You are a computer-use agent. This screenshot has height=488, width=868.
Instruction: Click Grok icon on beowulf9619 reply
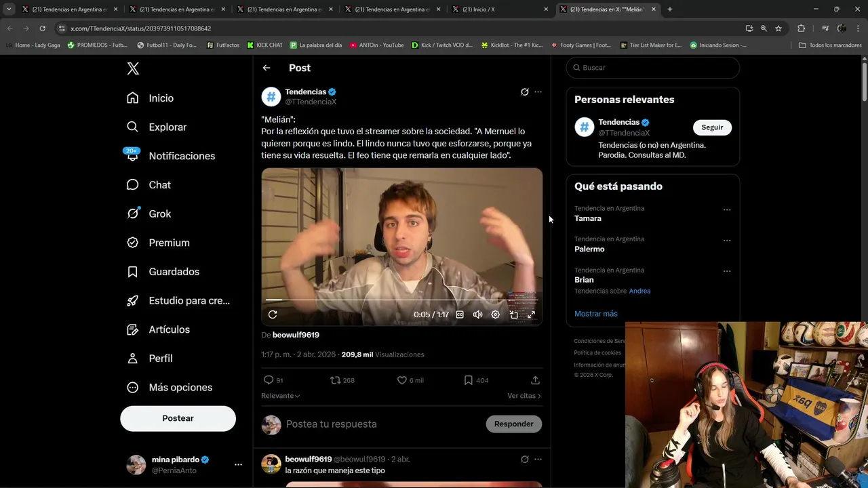tap(524, 460)
